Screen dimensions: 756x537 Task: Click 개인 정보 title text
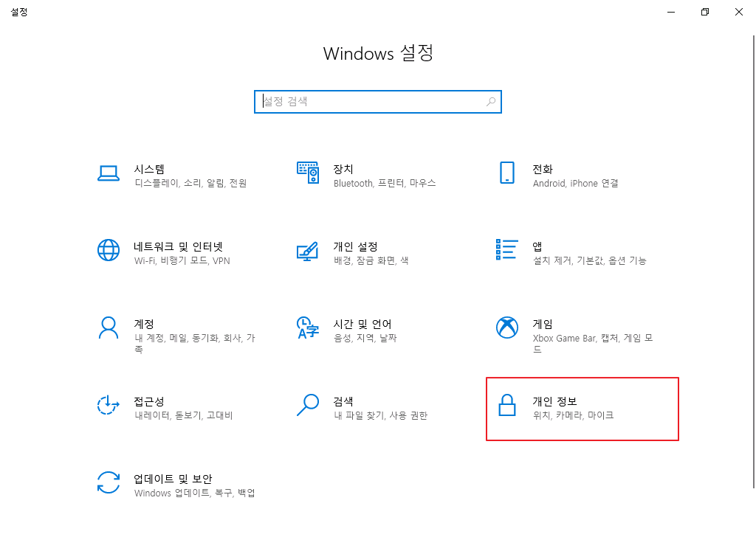554,402
